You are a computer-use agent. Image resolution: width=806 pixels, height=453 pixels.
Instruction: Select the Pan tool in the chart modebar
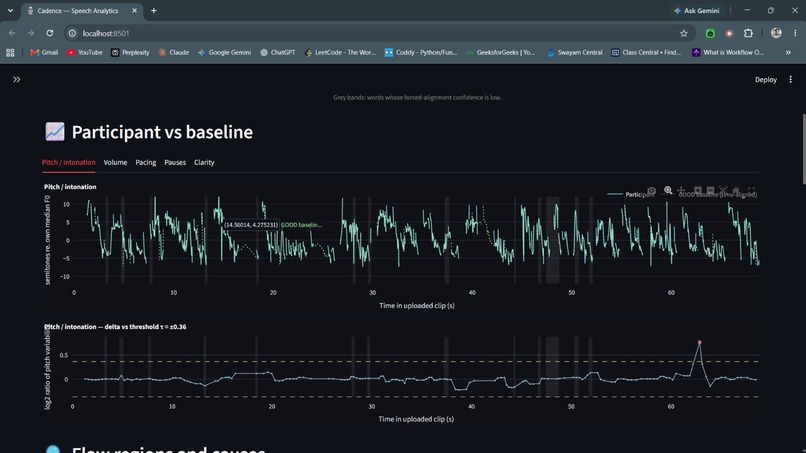pyautogui.click(x=681, y=190)
